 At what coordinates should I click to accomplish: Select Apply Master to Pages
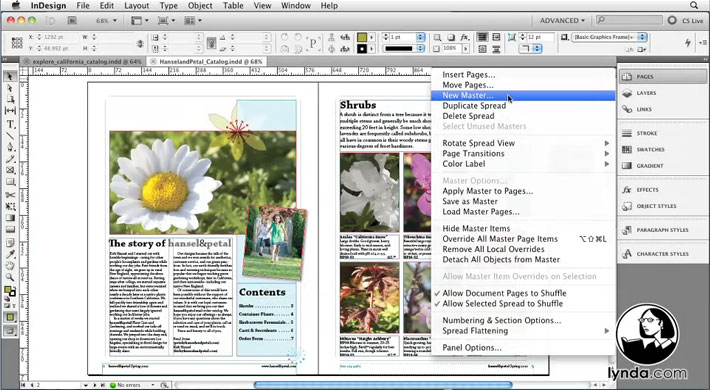coord(523,191)
